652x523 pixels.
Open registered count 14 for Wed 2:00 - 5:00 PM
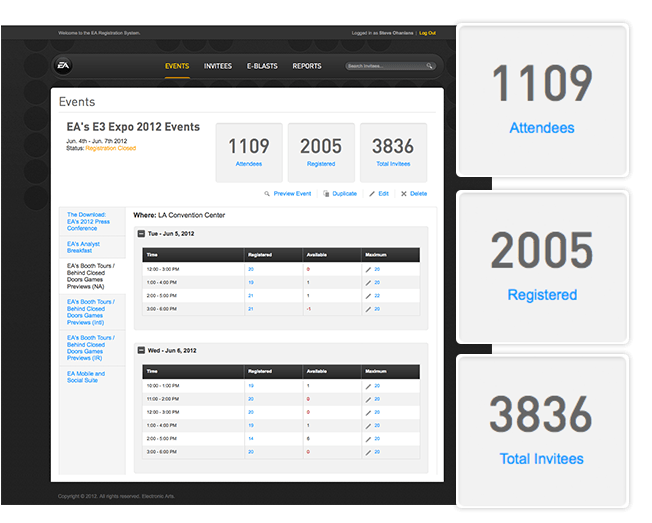(x=251, y=439)
